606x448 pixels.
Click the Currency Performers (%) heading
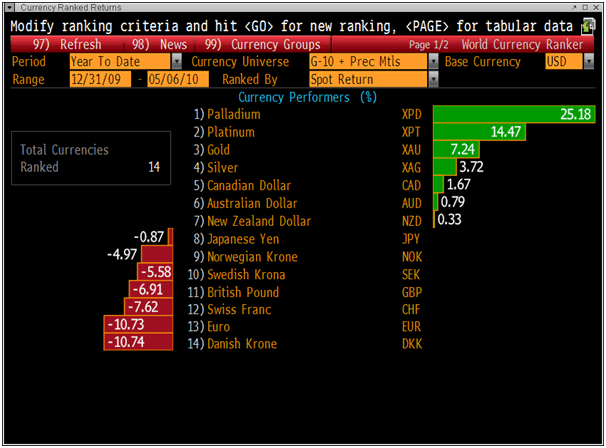[308, 97]
